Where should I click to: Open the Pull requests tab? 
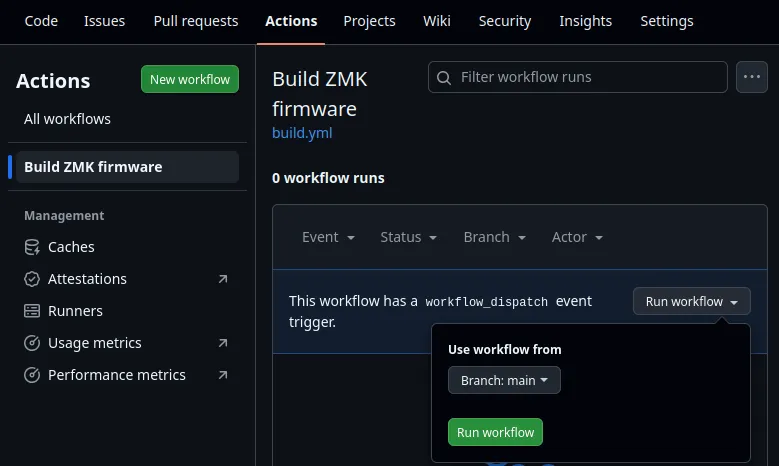pyautogui.click(x=196, y=21)
